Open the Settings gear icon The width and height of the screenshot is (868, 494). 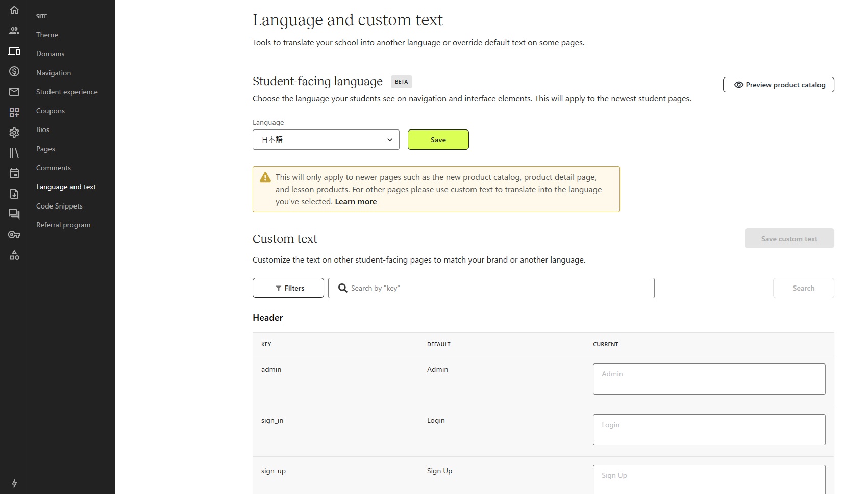tap(14, 133)
